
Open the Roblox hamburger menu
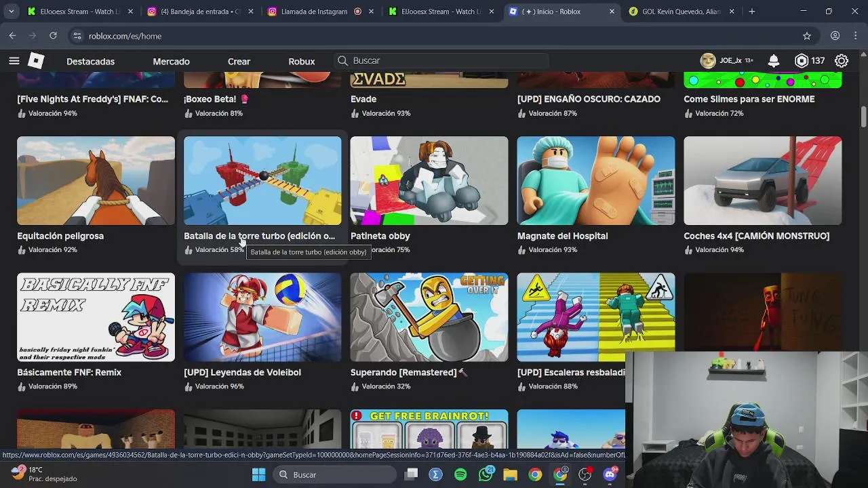click(x=14, y=61)
